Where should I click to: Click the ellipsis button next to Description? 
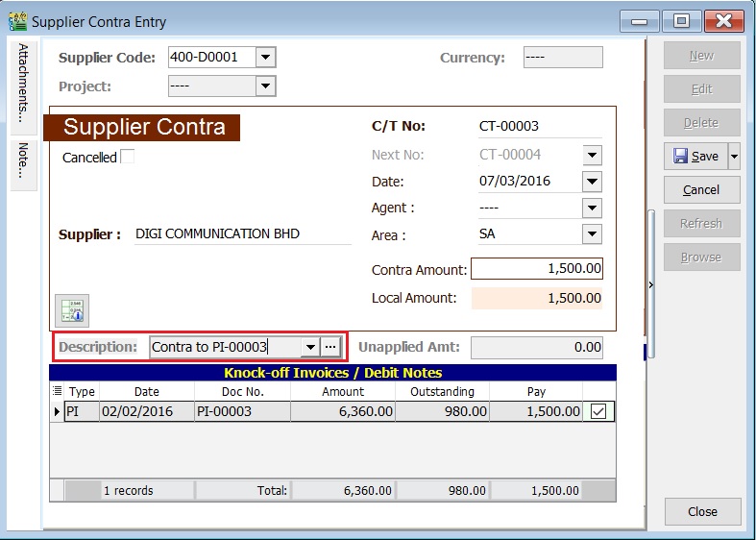[x=330, y=347]
